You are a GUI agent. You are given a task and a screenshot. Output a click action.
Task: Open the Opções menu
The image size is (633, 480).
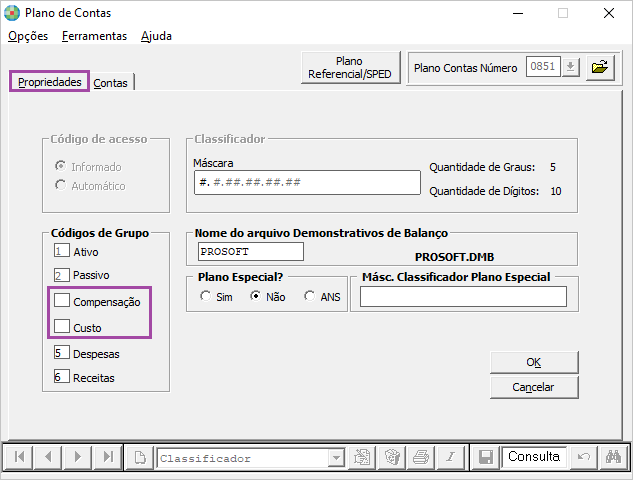28,36
